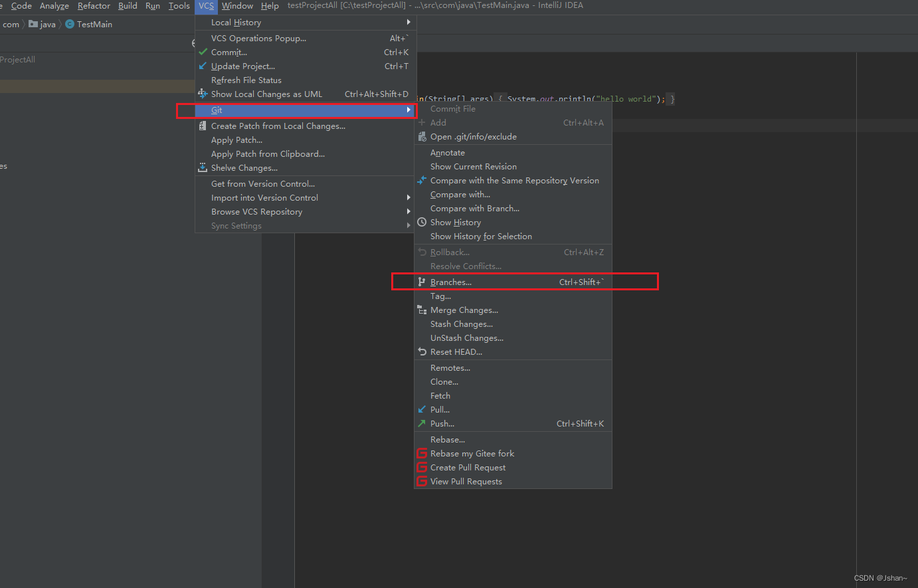
Task: Choose Tag... in Git submenu
Action: click(x=513, y=296)
